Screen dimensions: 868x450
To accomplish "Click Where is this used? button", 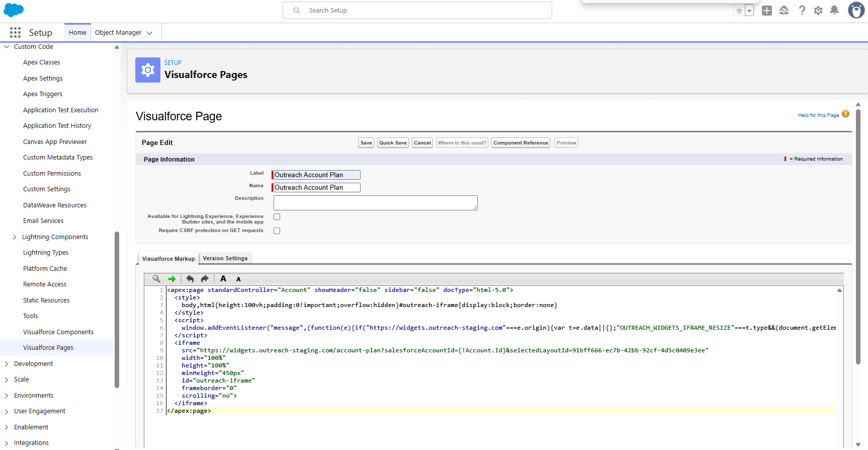I will (x=462, y=143).
